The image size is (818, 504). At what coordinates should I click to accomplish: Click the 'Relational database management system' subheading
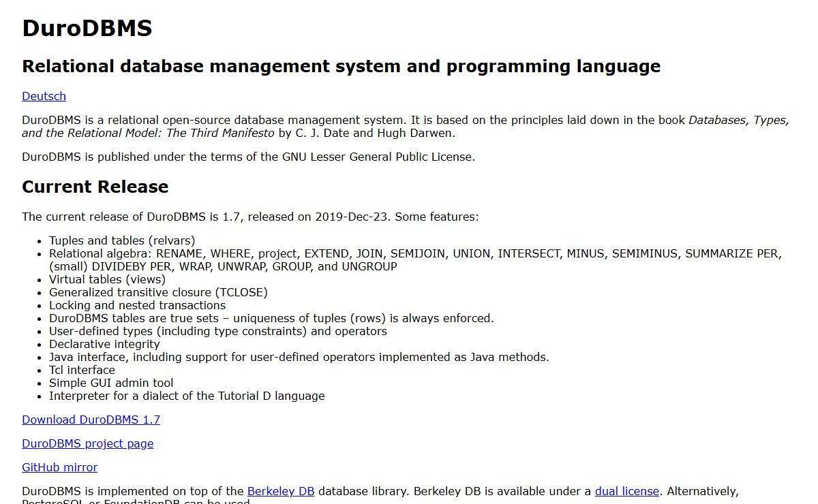[341, 66]
